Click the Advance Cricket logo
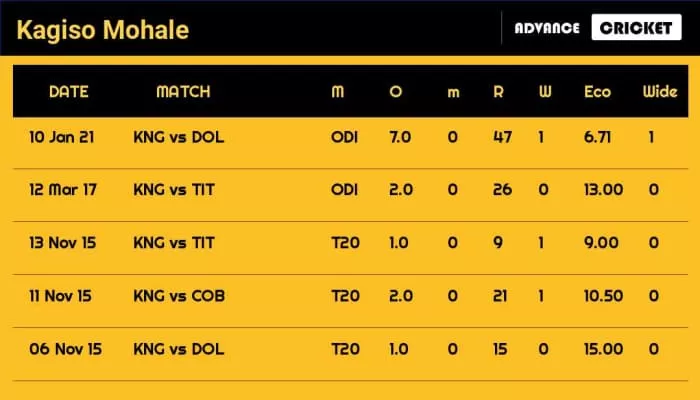Screen dimensions: 700x400 pos(597,28)
